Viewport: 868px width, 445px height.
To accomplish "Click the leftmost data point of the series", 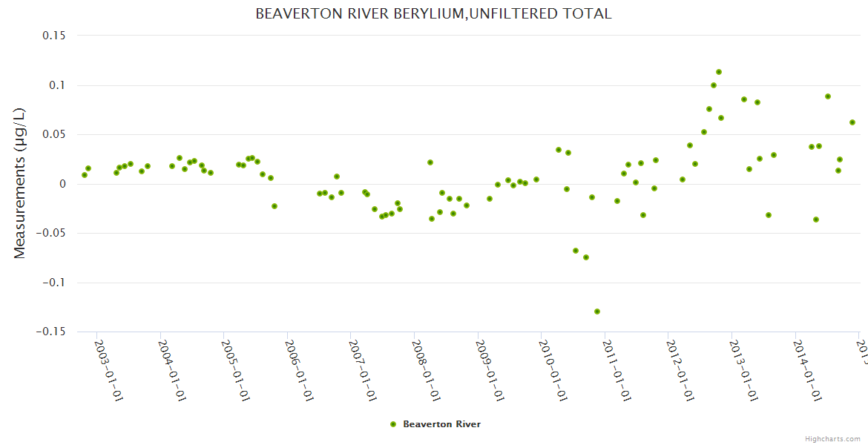I will (x=85, y=175).
